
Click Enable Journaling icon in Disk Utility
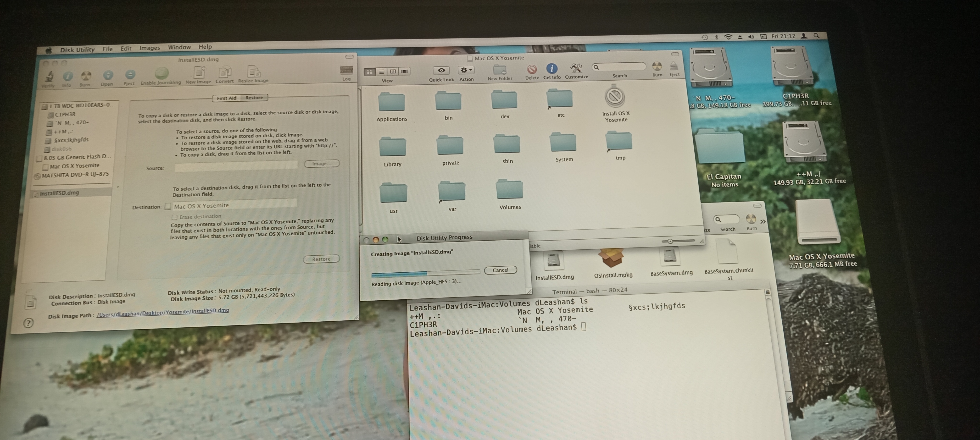point(161,73)
